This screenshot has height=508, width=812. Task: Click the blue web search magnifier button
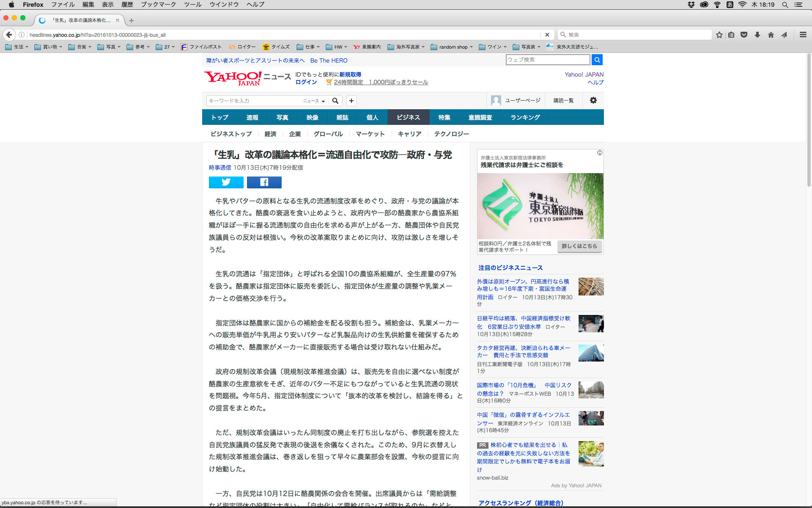(597, 60)
